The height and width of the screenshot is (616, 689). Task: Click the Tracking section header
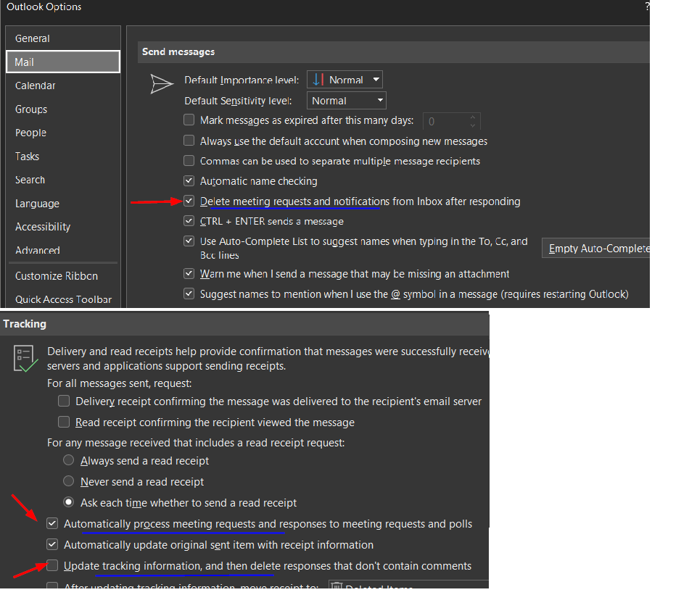click(244, 324)
